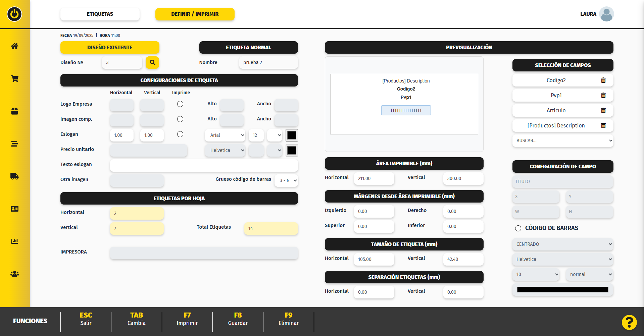Click the magnifier search button beside Diseño Nº
644x336 pixels.
pos(152,62)
